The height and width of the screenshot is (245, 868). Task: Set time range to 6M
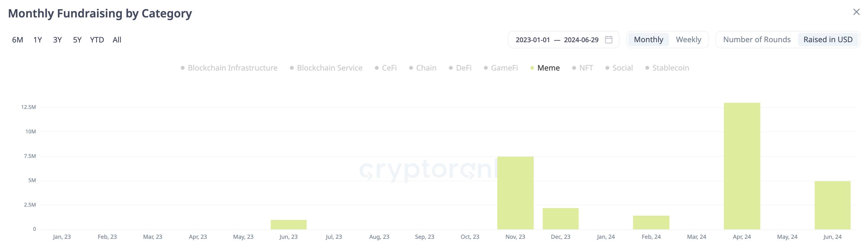[x=17, y=40]
